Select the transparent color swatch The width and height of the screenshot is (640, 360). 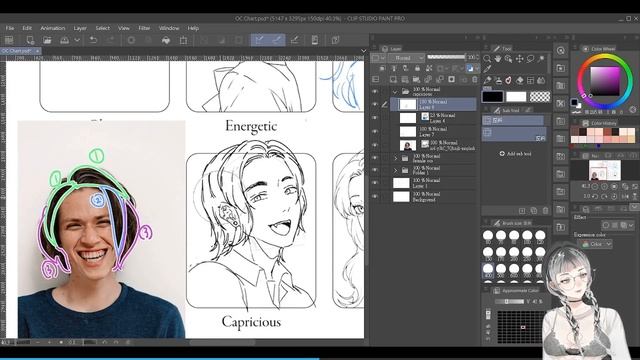coord(540,97)
